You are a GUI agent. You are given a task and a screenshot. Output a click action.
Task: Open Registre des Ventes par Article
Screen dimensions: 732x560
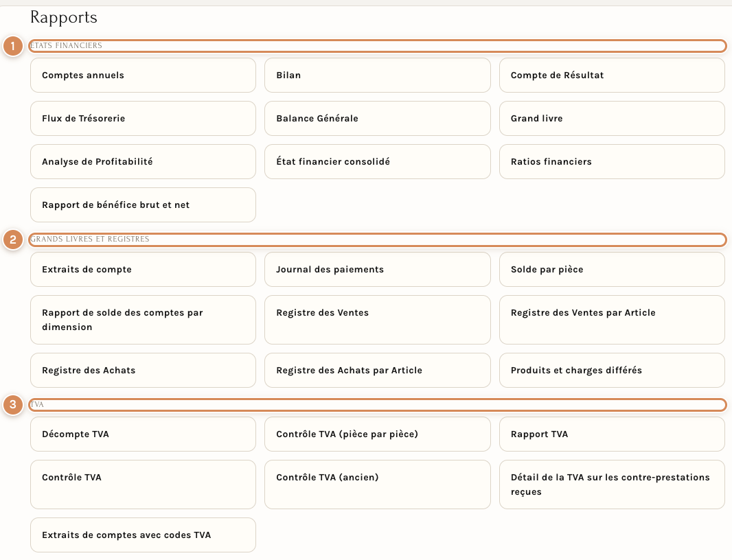click(612, 320)
